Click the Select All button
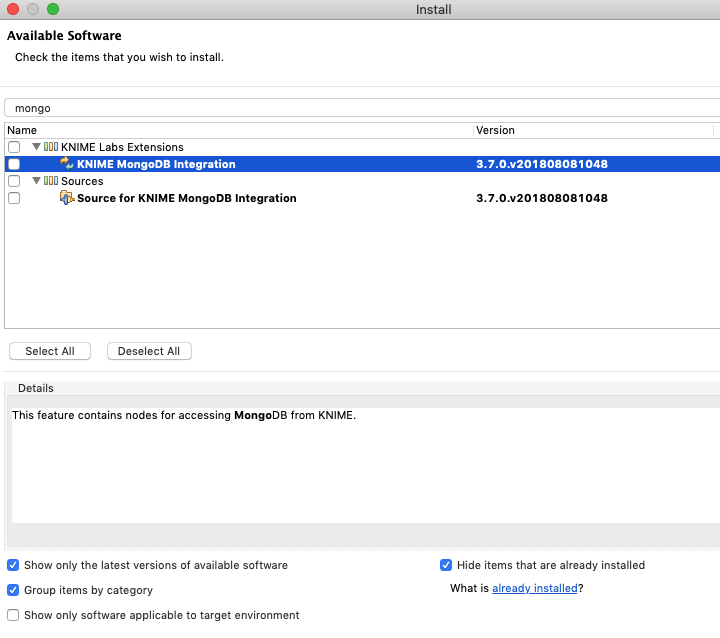 point(50,351)
